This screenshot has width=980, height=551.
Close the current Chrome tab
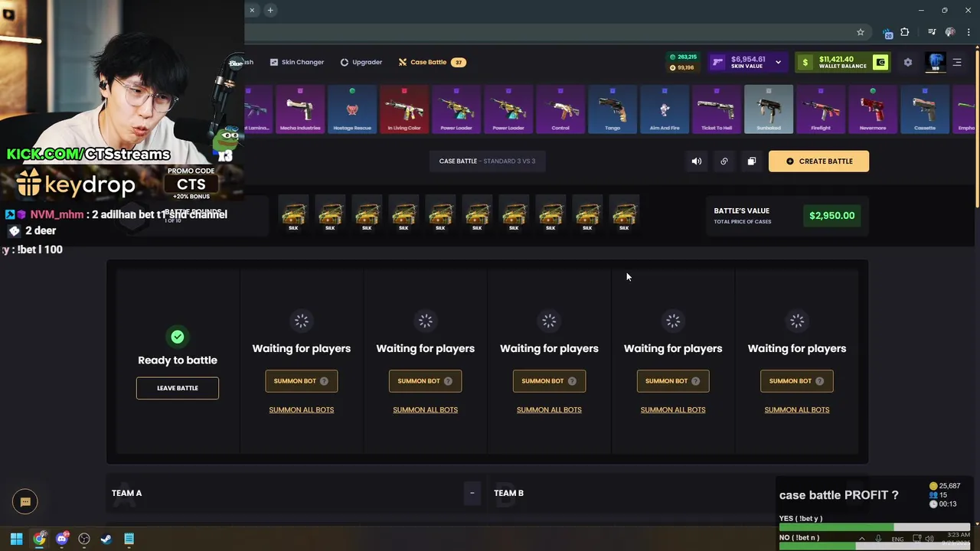[252, 10]
